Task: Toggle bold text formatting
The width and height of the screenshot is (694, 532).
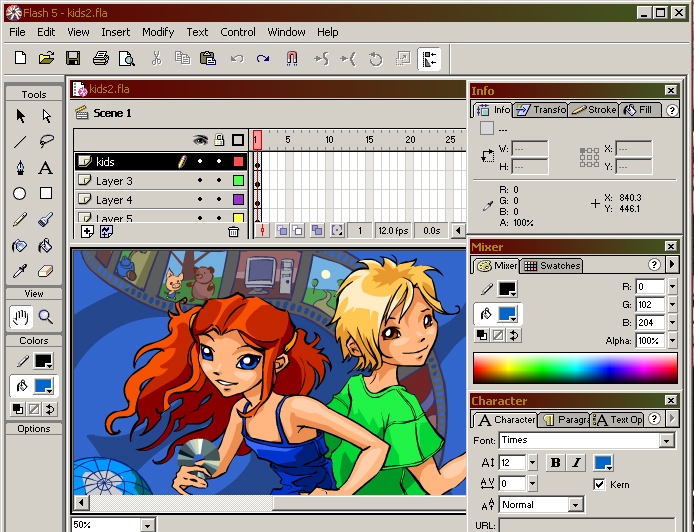Action: point(556,463)
